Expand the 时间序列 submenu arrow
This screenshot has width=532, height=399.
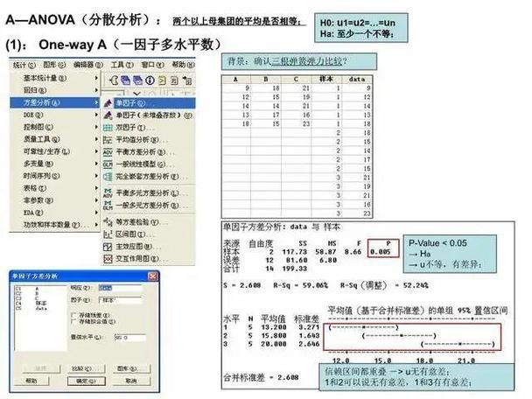(96, 176)
